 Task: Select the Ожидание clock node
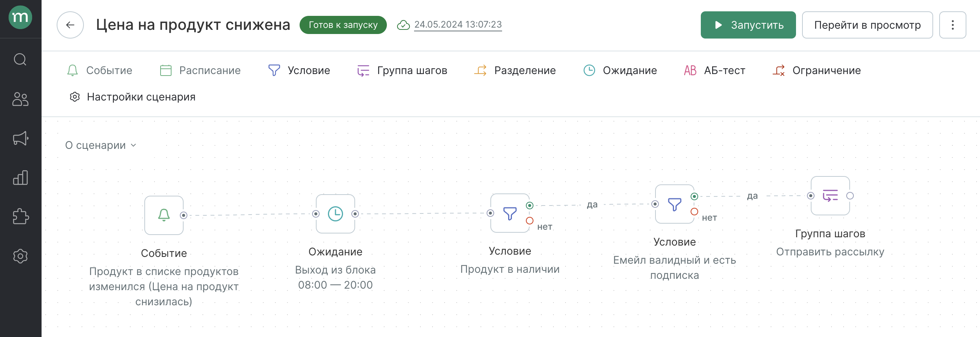[335, 214]
